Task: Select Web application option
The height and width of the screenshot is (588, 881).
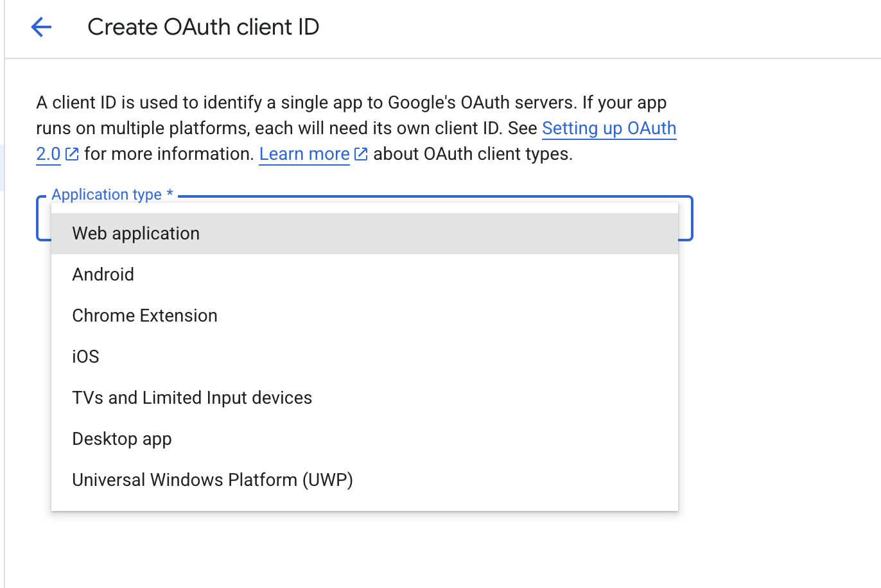Action: coord(365,234)
